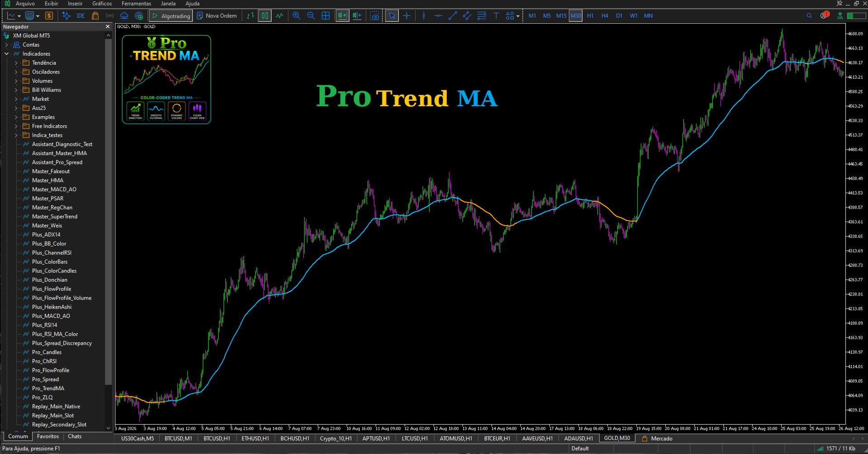The height and width of the screenshot is (454, 868).
Task: Switch chart to line chart mode
Action: [x=280, y=16]
